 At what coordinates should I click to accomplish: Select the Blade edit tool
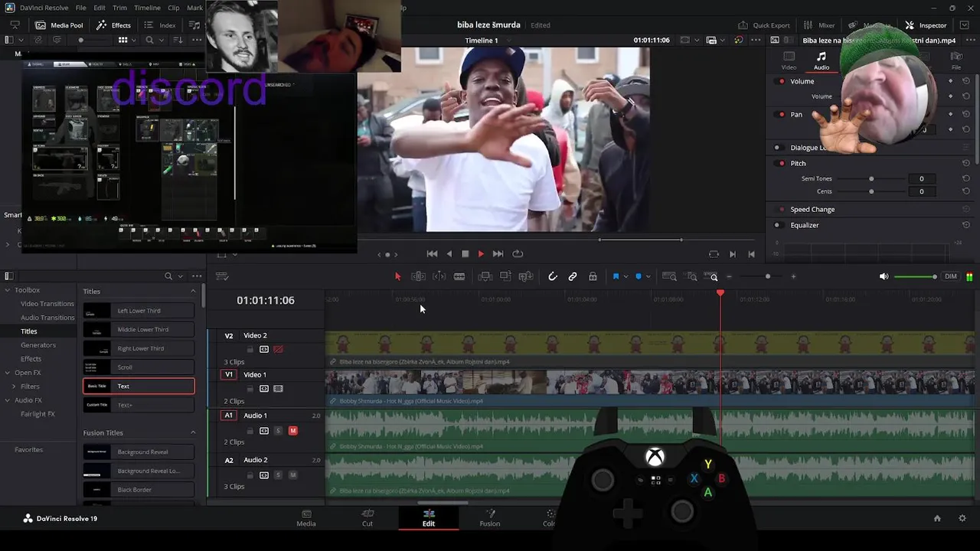click(459, 276)
